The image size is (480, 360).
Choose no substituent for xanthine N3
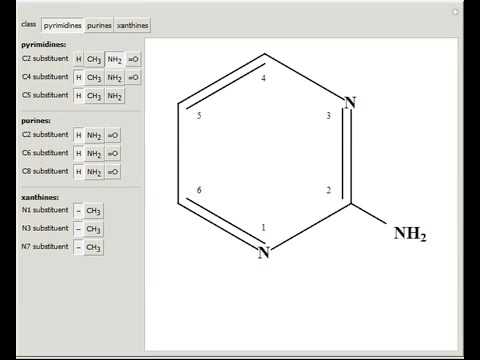[x=78, y=229]
